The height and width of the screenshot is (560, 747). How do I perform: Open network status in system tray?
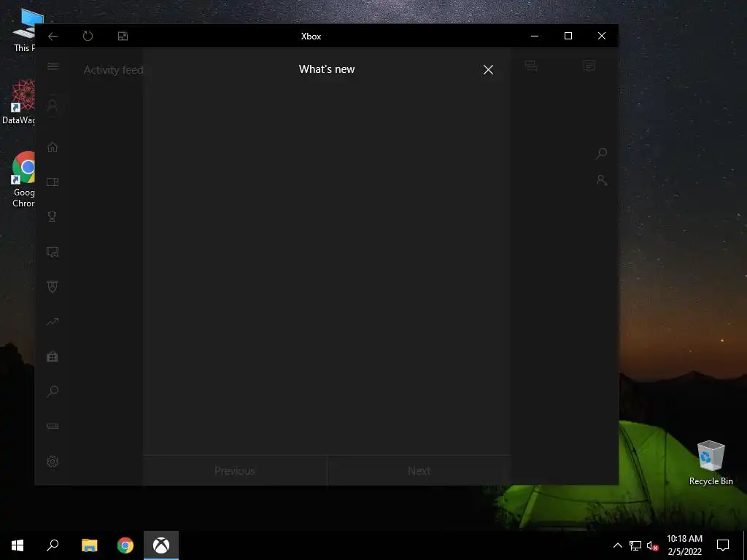635,545
